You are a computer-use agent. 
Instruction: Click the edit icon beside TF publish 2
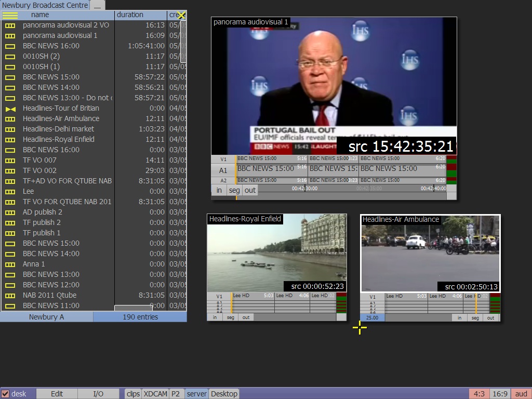pos(10,223)
